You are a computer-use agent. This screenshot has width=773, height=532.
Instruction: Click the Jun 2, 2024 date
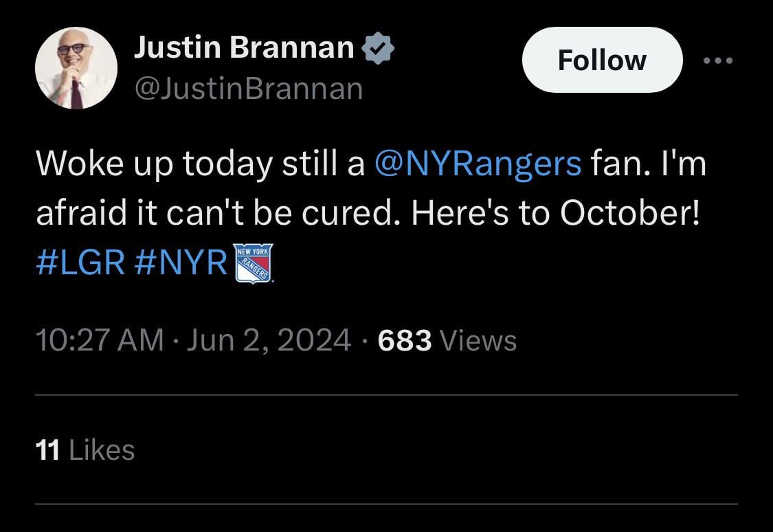269,340
